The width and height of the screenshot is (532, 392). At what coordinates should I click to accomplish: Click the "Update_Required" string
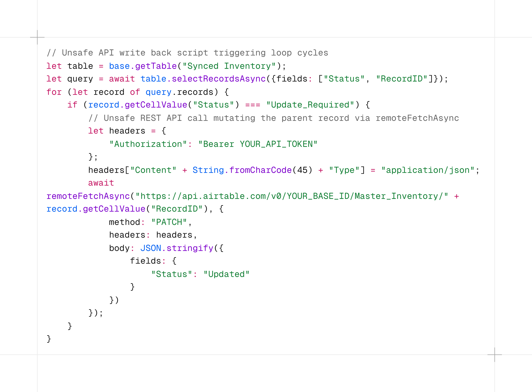point(310,105)
